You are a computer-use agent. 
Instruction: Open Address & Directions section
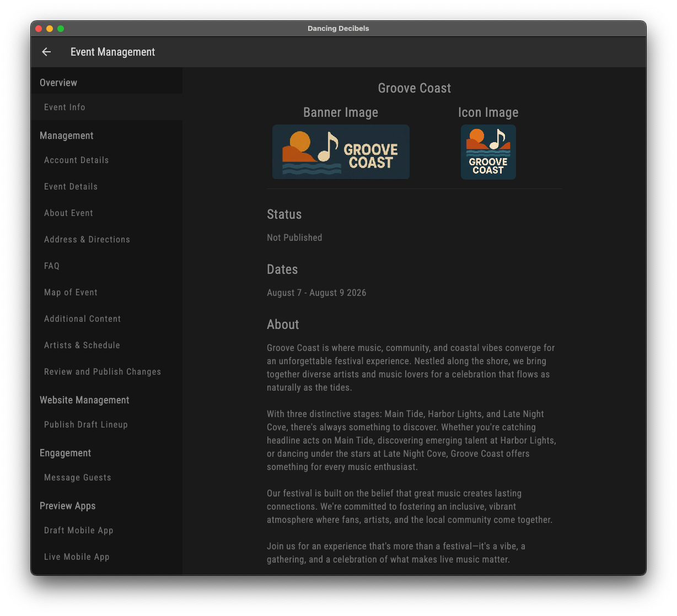(87, 239)
